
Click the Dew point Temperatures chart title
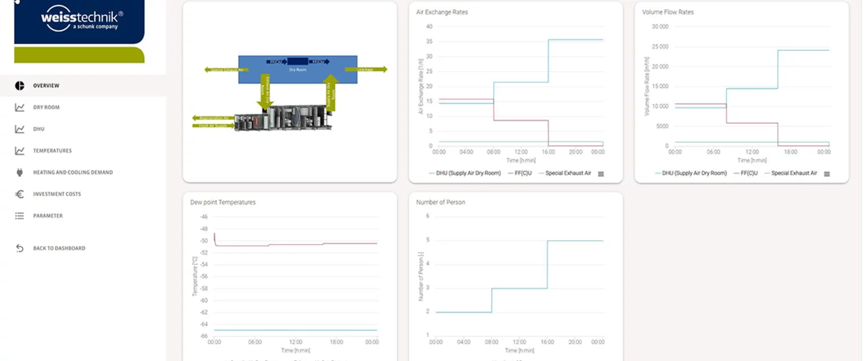coord(223,202)
